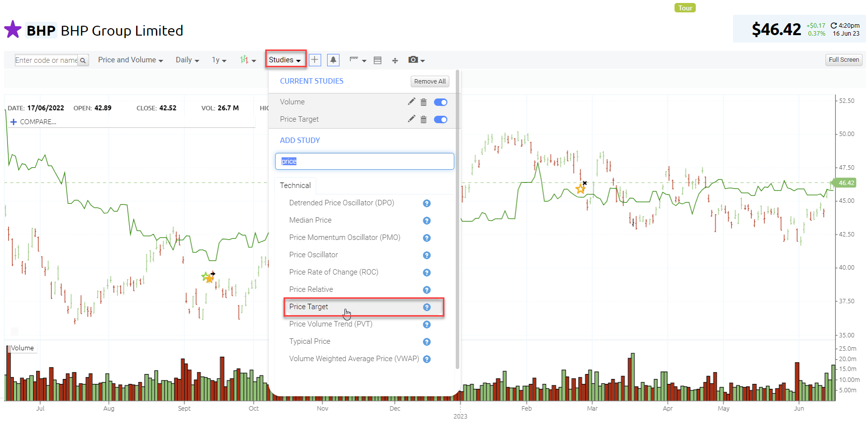Click the alert bell icon
This screenshot has width=868, height=421.
click(x=334, y=60)
